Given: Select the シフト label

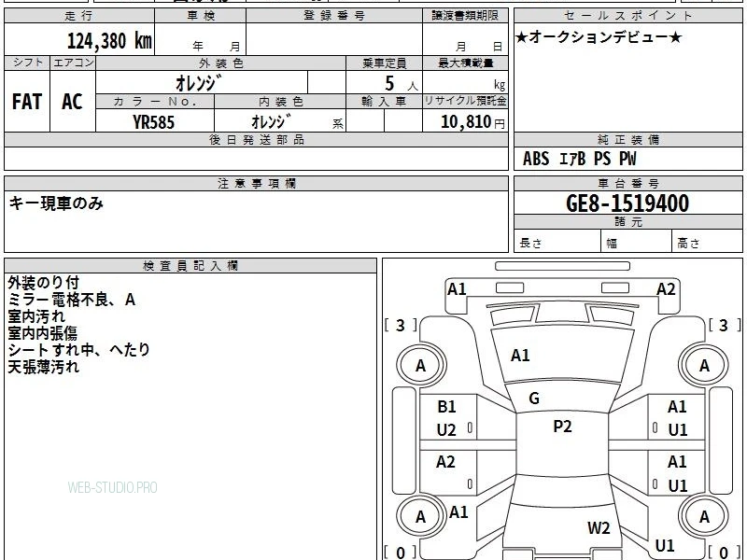Looking at the screenshot, I should (27, 63).
